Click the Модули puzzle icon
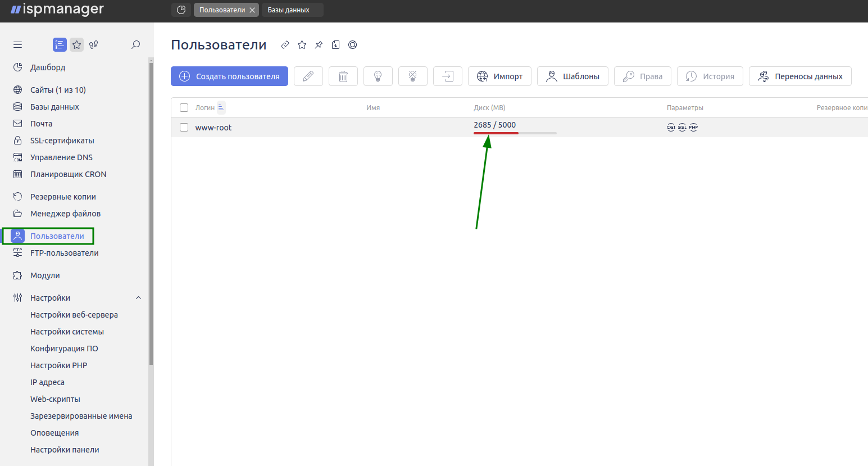 click(18, 275)
